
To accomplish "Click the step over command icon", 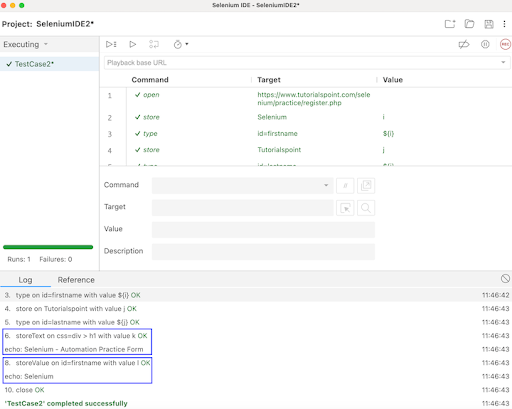I will point(154,44).
